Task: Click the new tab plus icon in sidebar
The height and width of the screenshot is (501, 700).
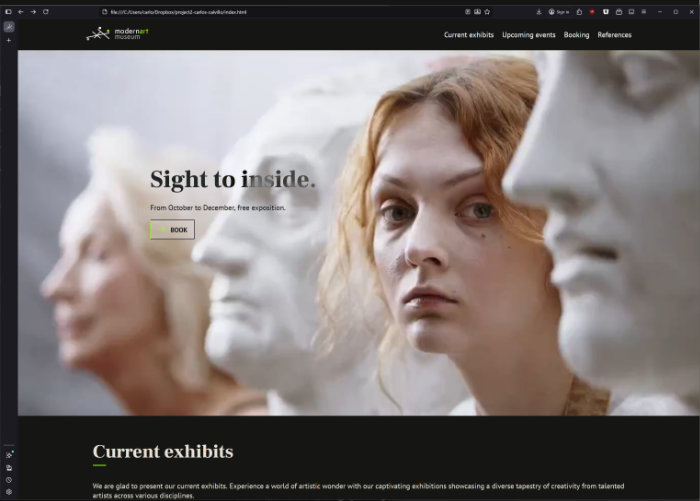Action: click(9, 40)
